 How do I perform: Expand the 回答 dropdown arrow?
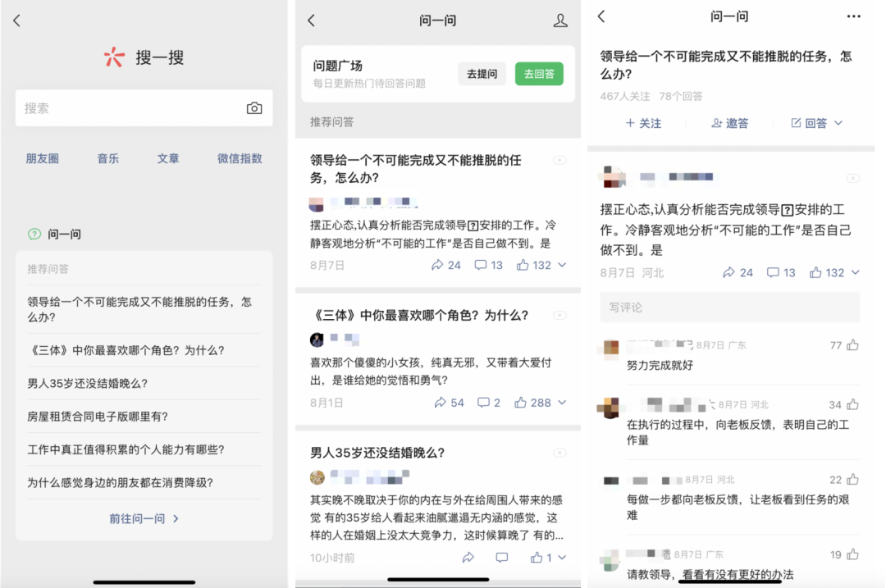[x=838, y=123]
